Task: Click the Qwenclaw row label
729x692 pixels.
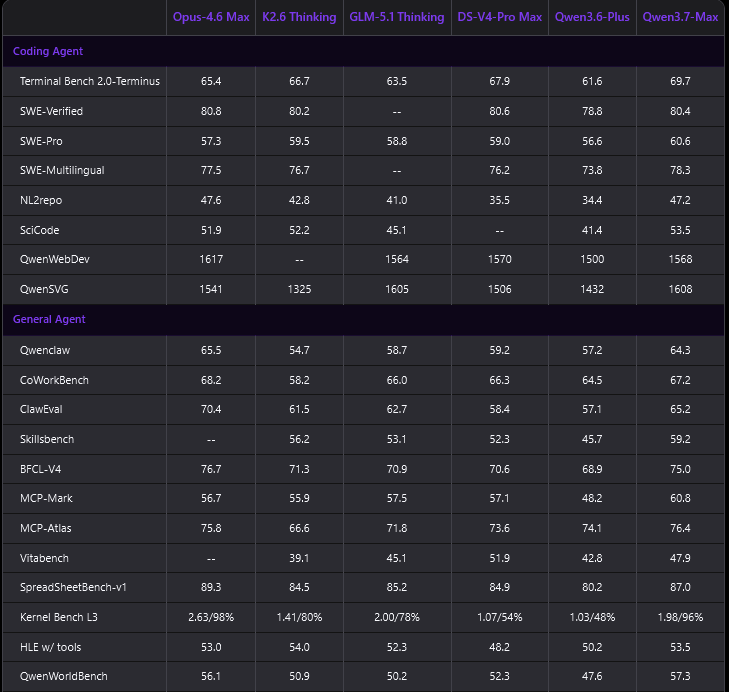Action: (45, 350)
